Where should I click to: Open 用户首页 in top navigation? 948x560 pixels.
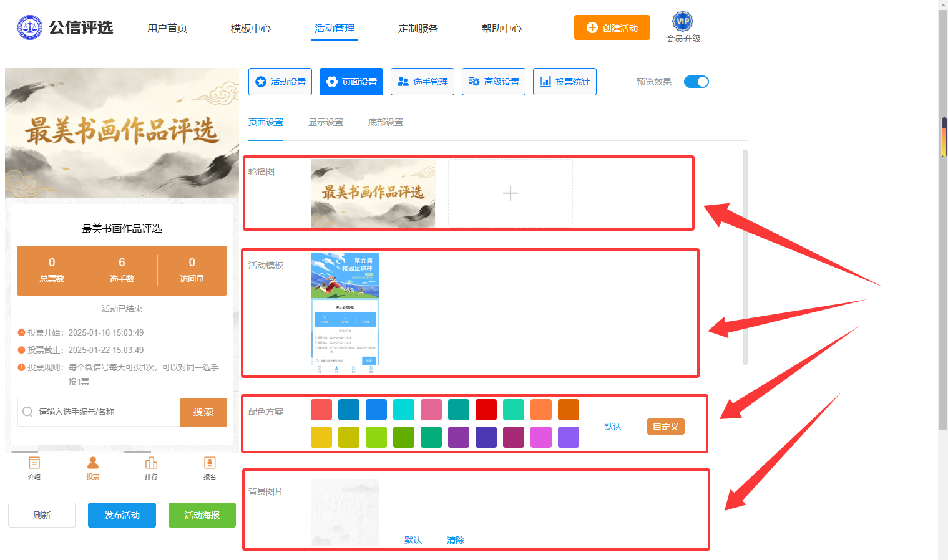(167, 28)
